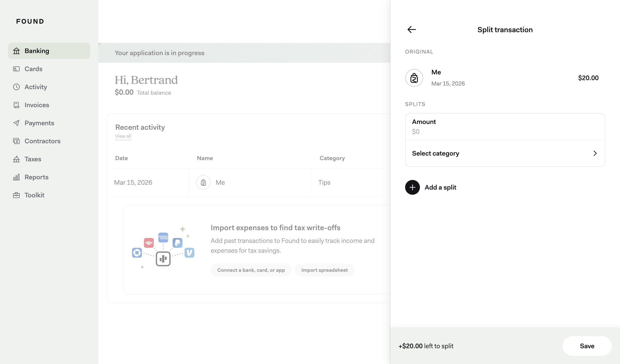This screenshot has height=364, width=620.
Task: Open the Mar 15, 2026 transaction row
Action: coord(248,183)
